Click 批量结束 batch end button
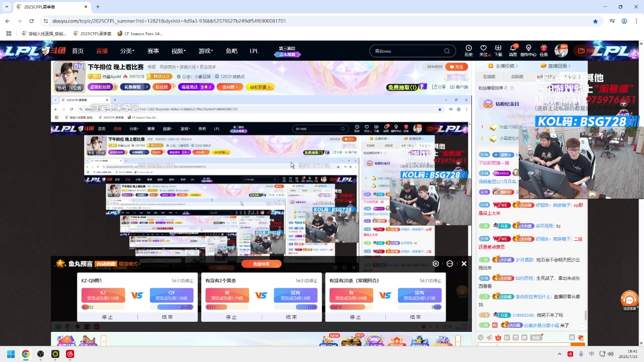The height and width of the screenshot is (362, 644). (261, 263)
